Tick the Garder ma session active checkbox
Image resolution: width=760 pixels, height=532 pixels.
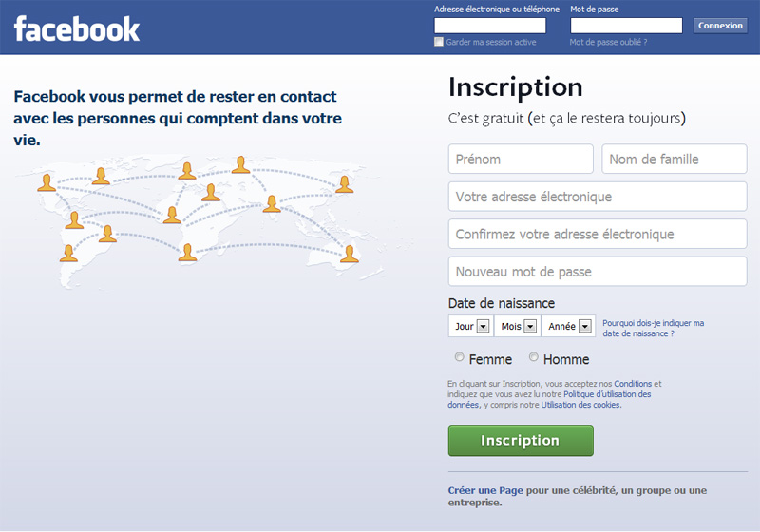pyautogui.click(x=439, y=42)
